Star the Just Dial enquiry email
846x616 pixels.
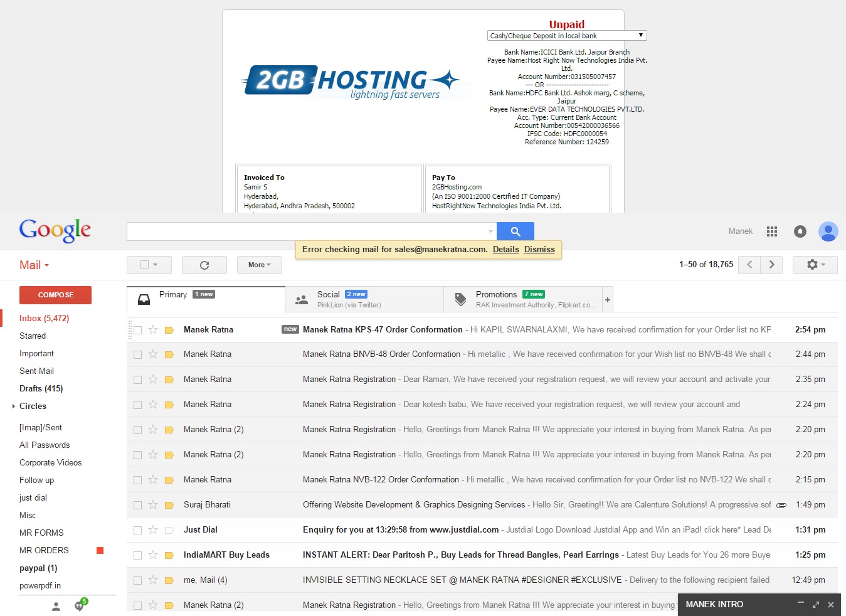pos(153,530)
